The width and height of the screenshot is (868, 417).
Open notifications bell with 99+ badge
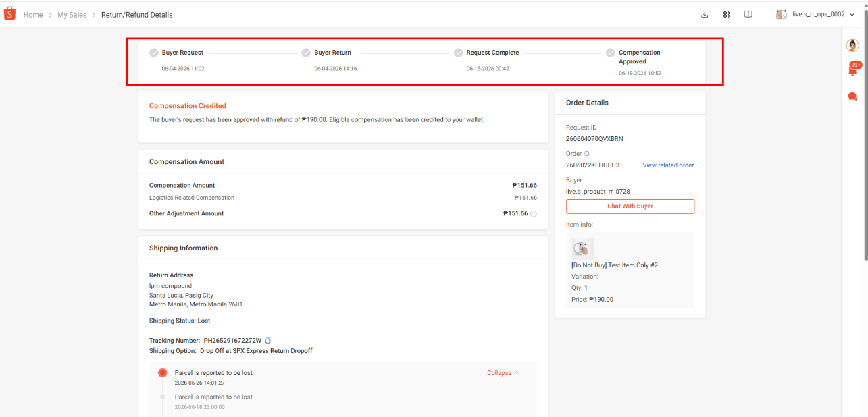point(853,69)
